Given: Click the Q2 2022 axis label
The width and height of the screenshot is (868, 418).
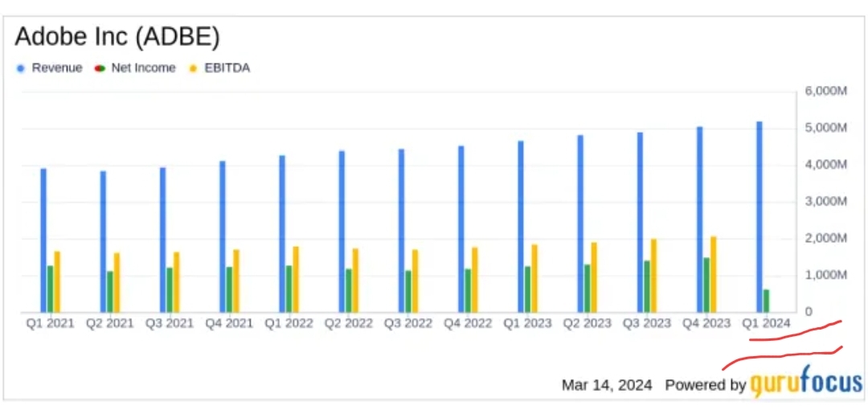Looking at the screenshot, I should 348,323.
